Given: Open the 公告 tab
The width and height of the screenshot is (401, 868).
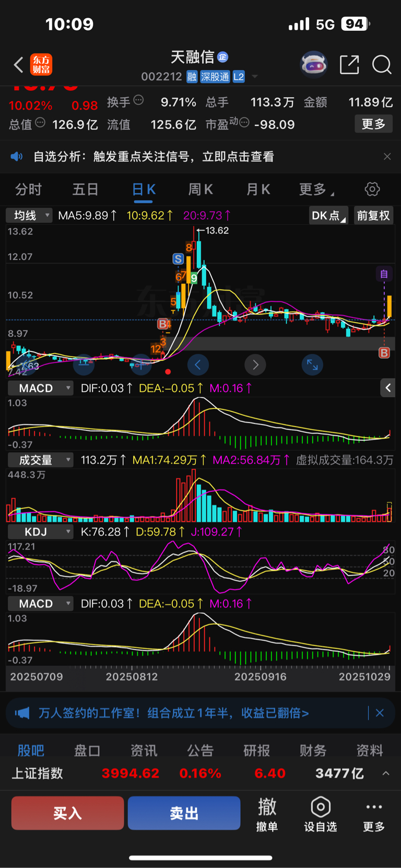Looking at the screenshot, I should pos(200,750).
